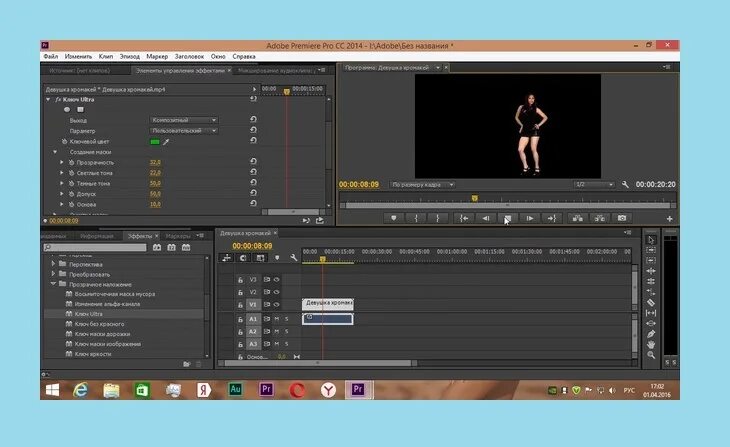
Task: Toggle animation stopwatch for Светлые тона
Action: click(72, 173)
